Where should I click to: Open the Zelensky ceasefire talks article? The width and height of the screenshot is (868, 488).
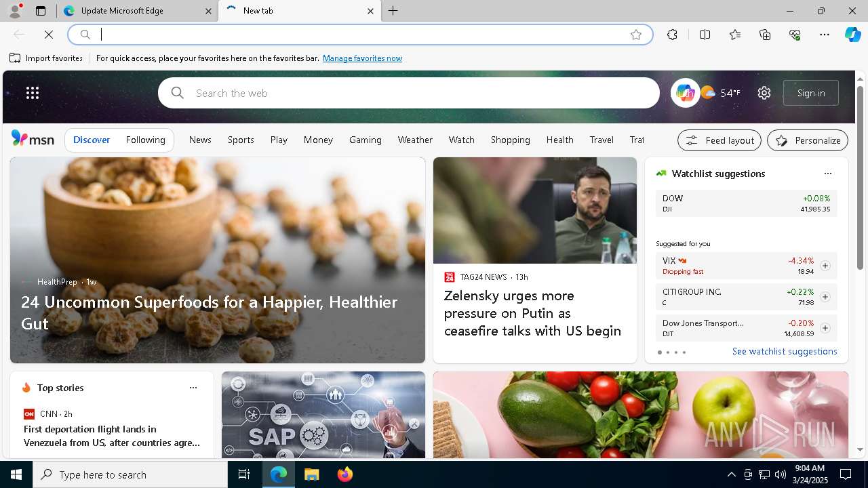(532, 313)
